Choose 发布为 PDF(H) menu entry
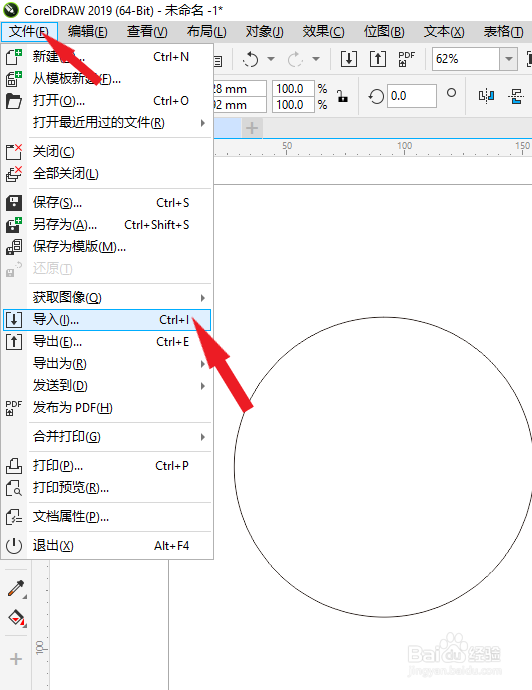 (x=107, y=408)
